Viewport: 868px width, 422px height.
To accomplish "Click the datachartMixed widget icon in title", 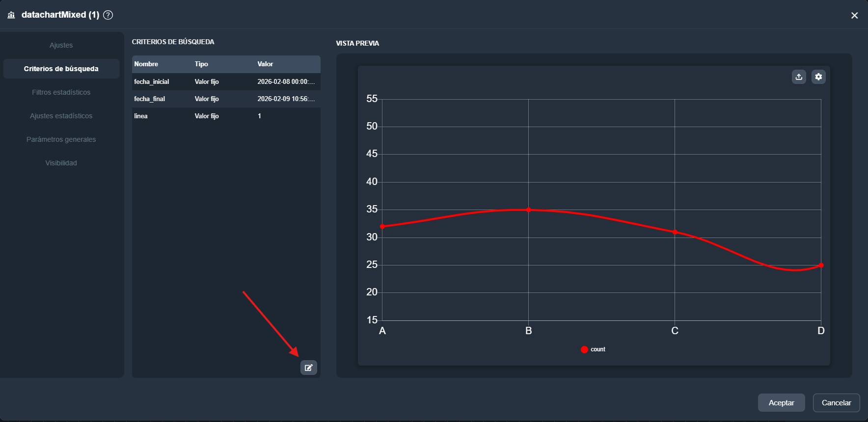I will tap(11, 15).
